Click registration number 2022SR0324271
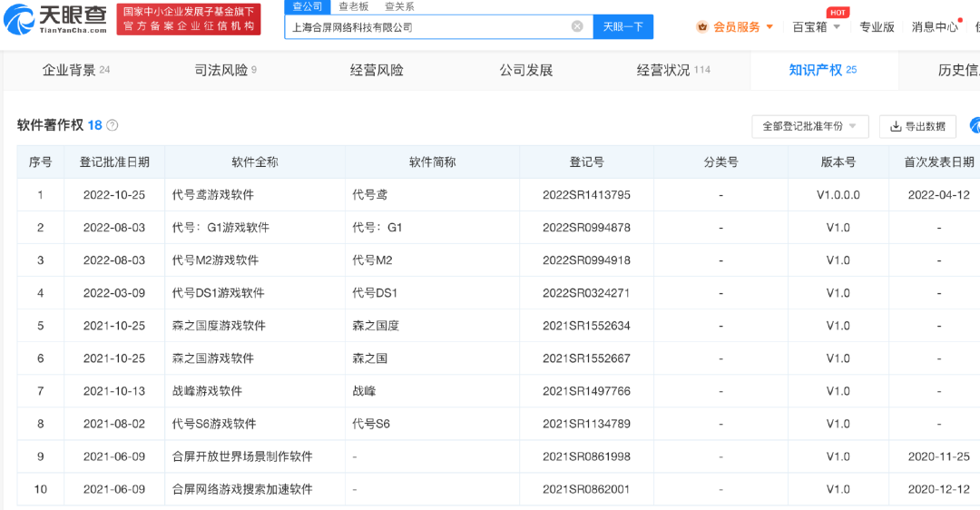Screen dimensions: 980x510 (586, 292)
